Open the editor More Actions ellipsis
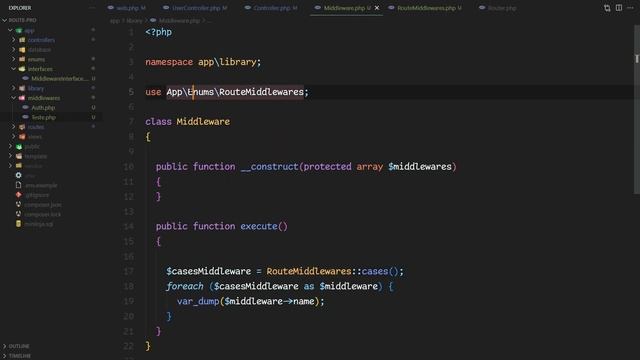The height and width of the screenshot is (360, 640). 630,8
